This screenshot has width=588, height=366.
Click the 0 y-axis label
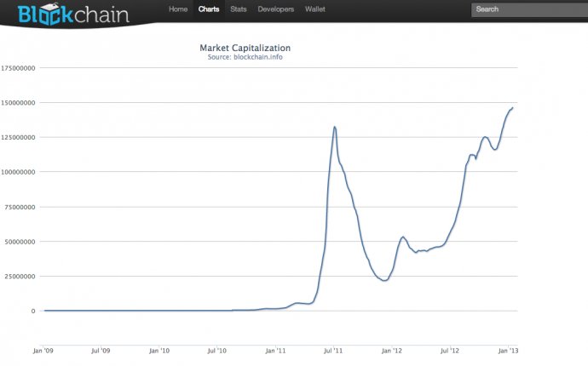pos(33,311)
